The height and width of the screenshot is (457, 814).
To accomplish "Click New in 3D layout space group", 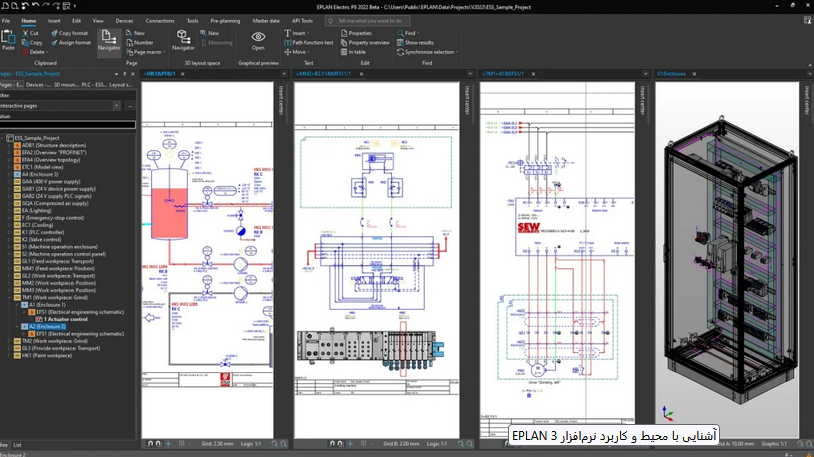I will coord(204,33).
